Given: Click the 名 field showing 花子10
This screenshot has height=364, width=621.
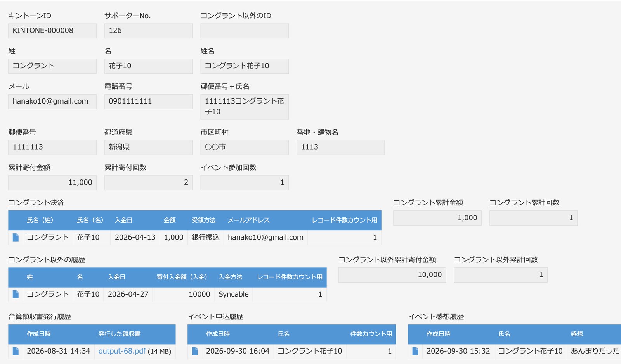Looking at the screenshot, I should coord(148,66).
